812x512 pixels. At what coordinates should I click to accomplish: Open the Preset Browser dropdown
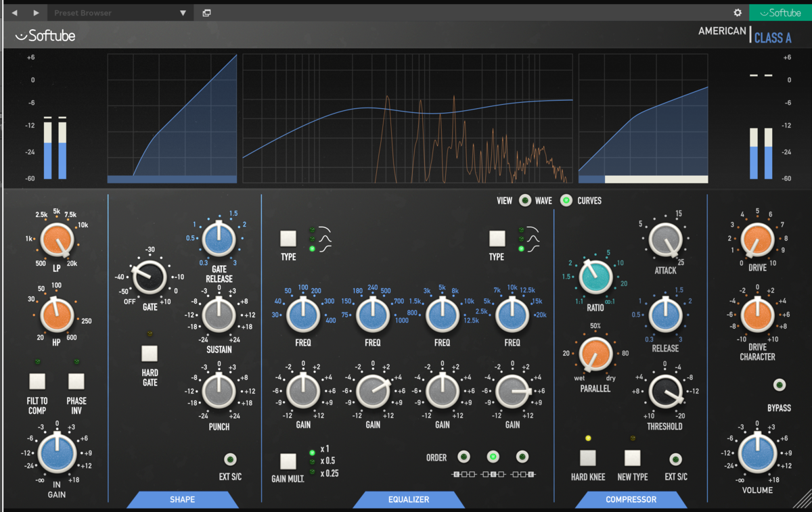pyautogui.click(x=120, y=13)
